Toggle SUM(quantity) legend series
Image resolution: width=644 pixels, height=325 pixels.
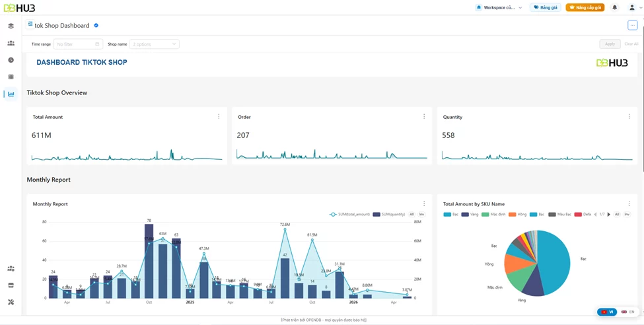coord(388,214)
